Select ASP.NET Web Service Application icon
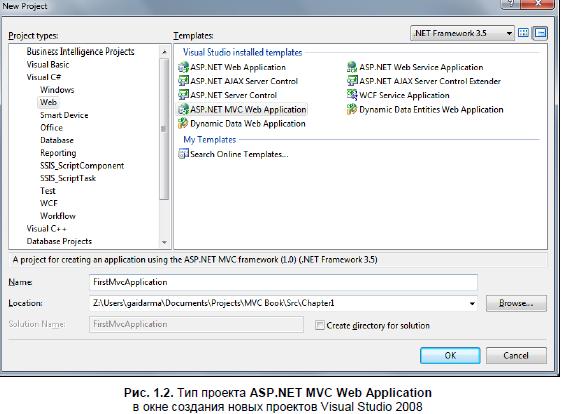Viewport: 565px width, 414px height. [352, 67]
